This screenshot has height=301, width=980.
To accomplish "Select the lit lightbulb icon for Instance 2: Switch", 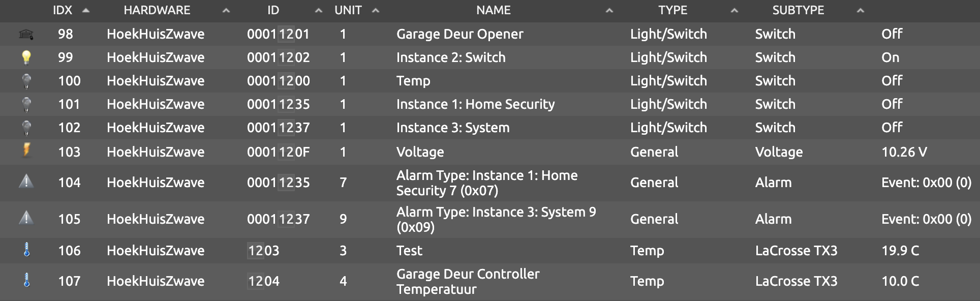I will [26, 57].
